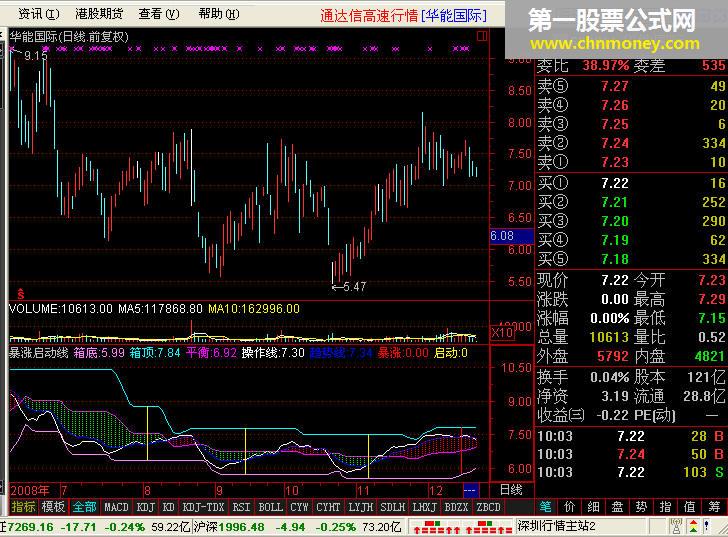Select the 指 side panel tab

665,507
